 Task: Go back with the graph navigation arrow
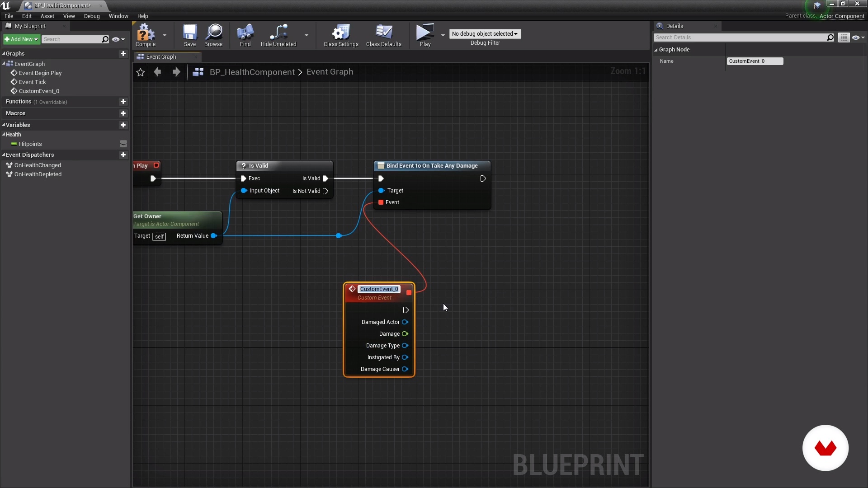tap(157, 72)
